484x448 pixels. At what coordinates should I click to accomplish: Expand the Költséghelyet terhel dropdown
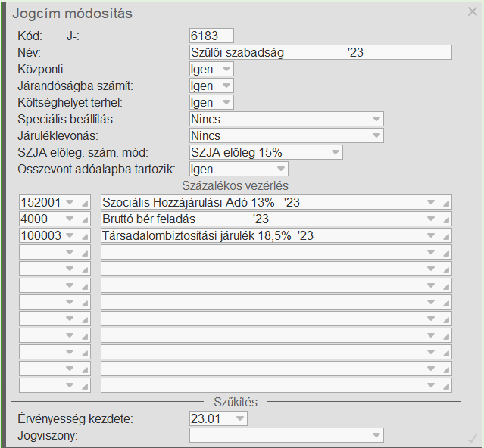coord(226,103)
